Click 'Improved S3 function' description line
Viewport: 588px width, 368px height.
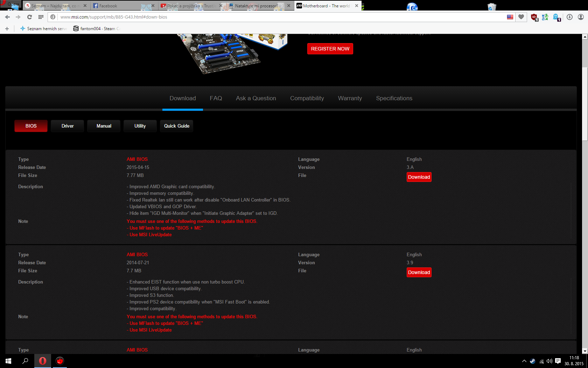150,295
